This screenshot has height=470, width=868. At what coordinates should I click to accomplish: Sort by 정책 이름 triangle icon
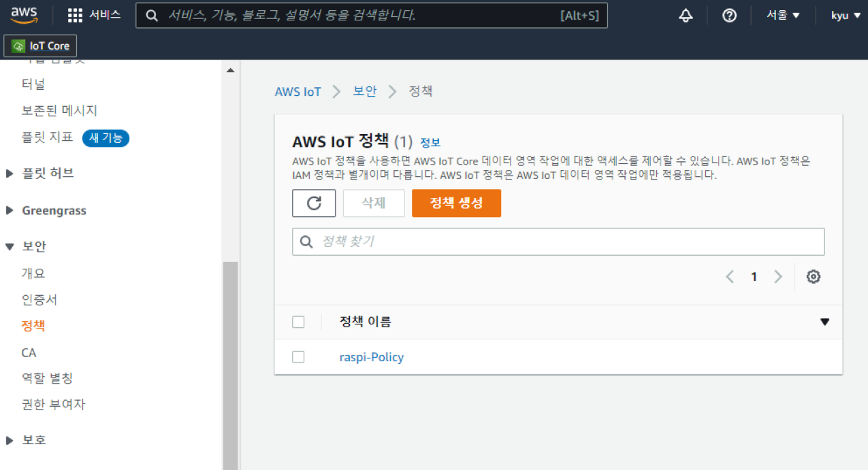825,322
